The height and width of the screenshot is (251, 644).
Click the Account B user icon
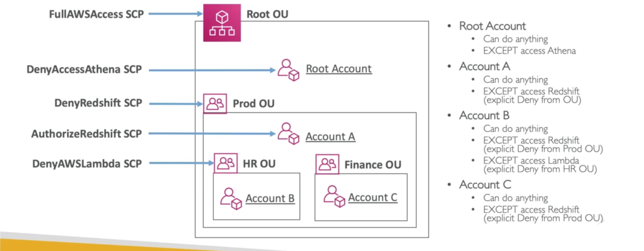[x=231, y=199]
